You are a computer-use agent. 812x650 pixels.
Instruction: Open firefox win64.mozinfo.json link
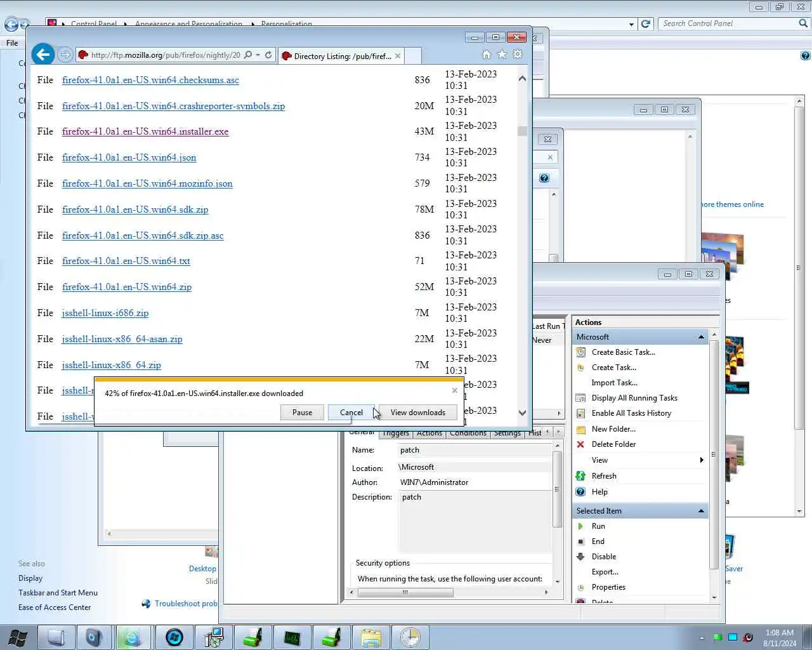[x=147, y=183]
